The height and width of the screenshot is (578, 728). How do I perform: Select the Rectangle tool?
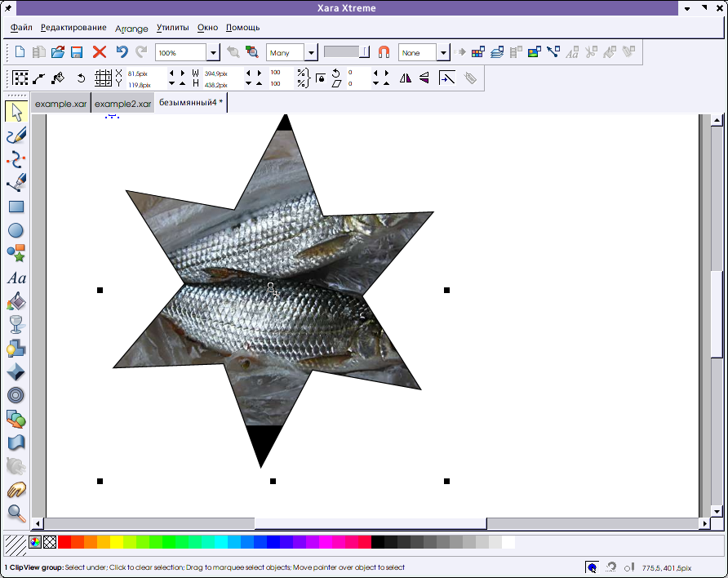coord(16,207)
